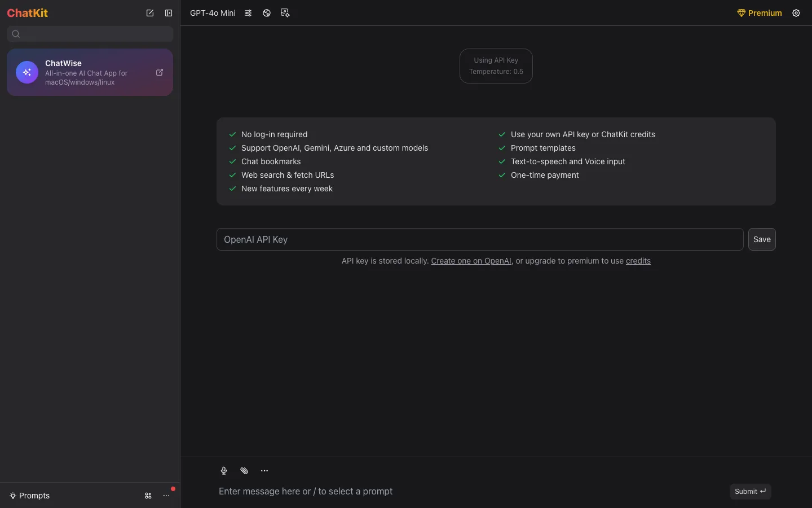Open model settings sliders icon

click(248, 13)
